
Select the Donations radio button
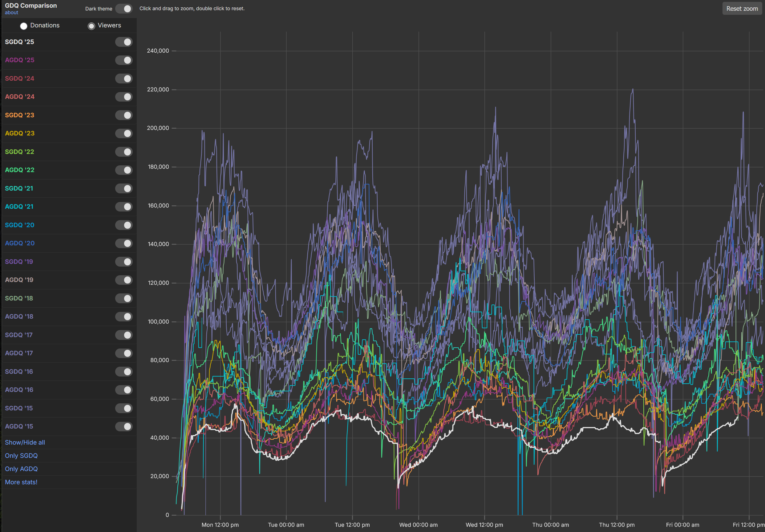pos(23,26)
